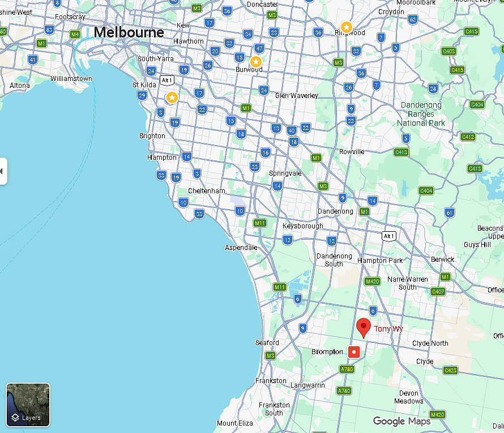Viewport: 504px width, 433px height.
Task: Click the route 62 shield near Croydon
Action: pyautogui.click(x=413, y=19)
